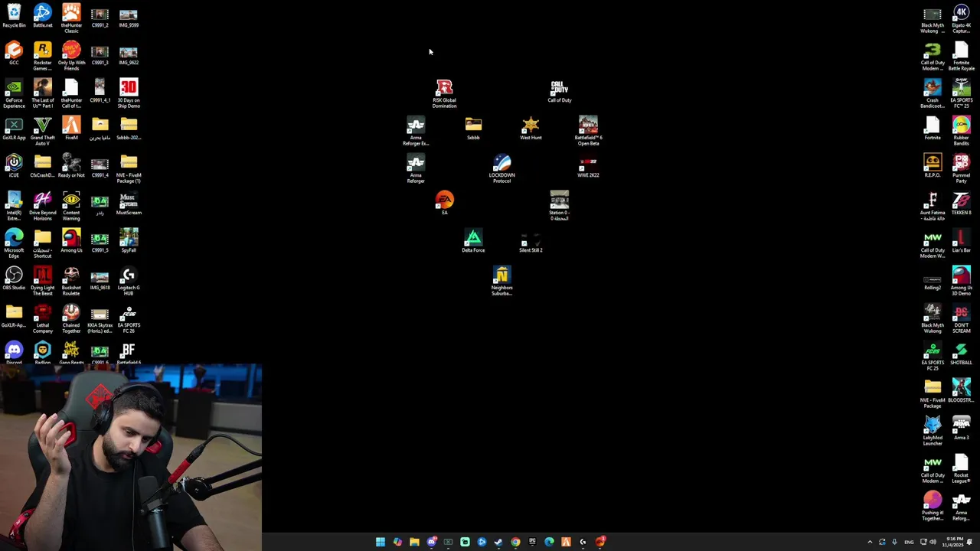Select Among Us 3D Demo icon

pyautogui.click(x=961, y=281)
